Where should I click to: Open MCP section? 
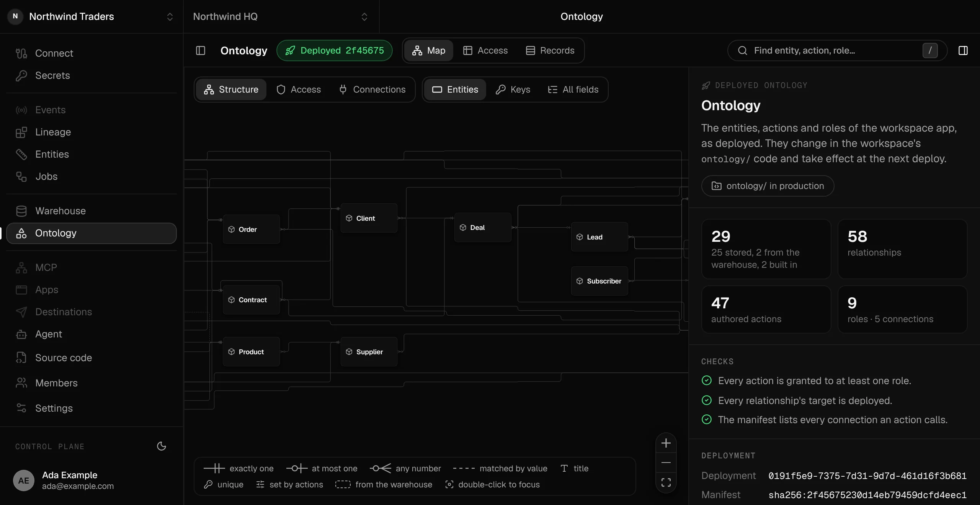91,267
